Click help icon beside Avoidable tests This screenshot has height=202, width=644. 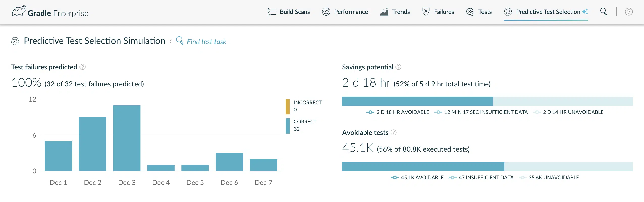[x=394, y=132]
